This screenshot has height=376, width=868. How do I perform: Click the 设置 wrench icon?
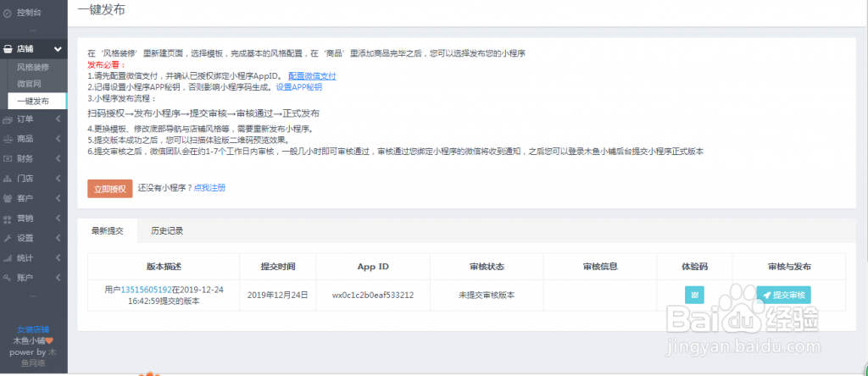click(8, 238)
